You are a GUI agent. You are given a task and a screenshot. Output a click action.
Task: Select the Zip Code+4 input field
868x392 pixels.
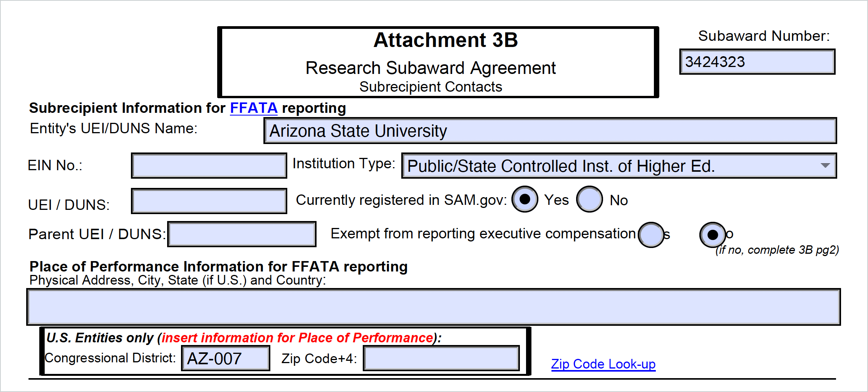(x=441, y=358)
